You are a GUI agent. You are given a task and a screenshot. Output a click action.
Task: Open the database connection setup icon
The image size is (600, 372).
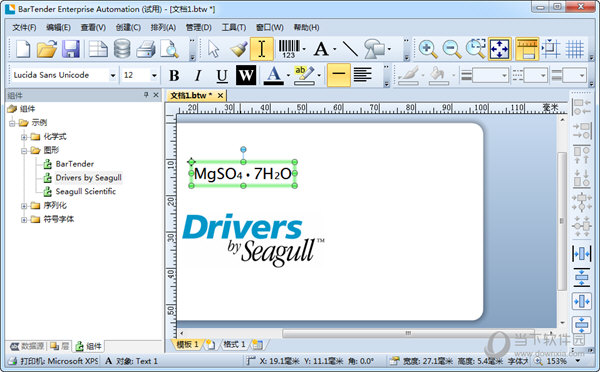(122, 49)
